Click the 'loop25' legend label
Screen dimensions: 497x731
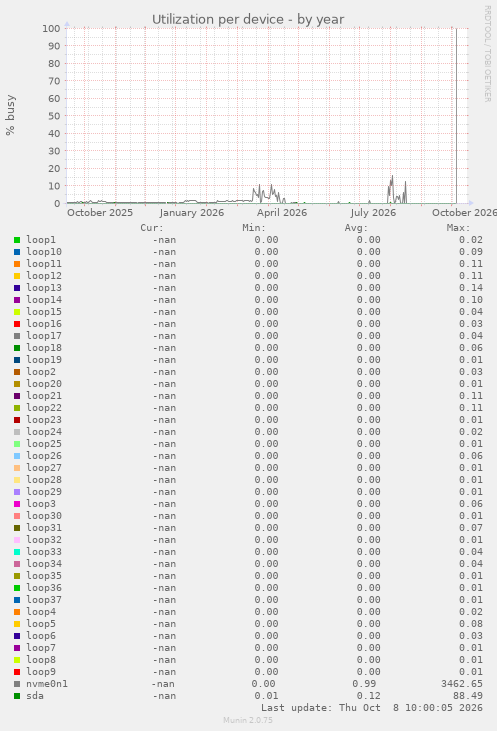pyautogui.click(x=44, y=444)
